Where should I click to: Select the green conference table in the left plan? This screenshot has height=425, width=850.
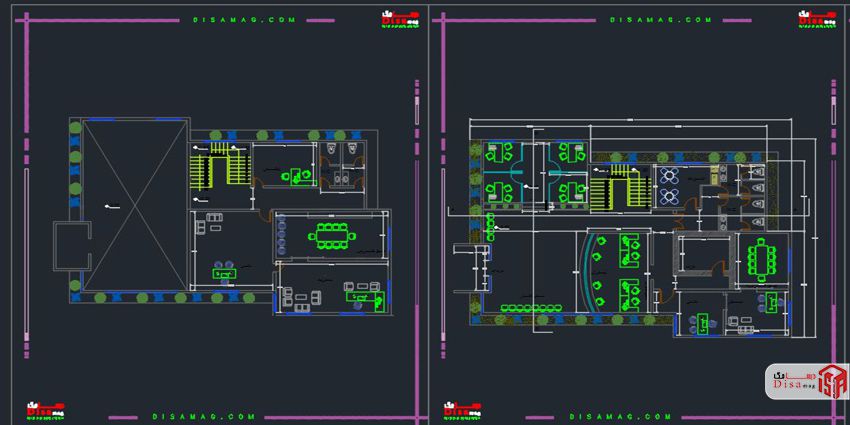[331, 236]
